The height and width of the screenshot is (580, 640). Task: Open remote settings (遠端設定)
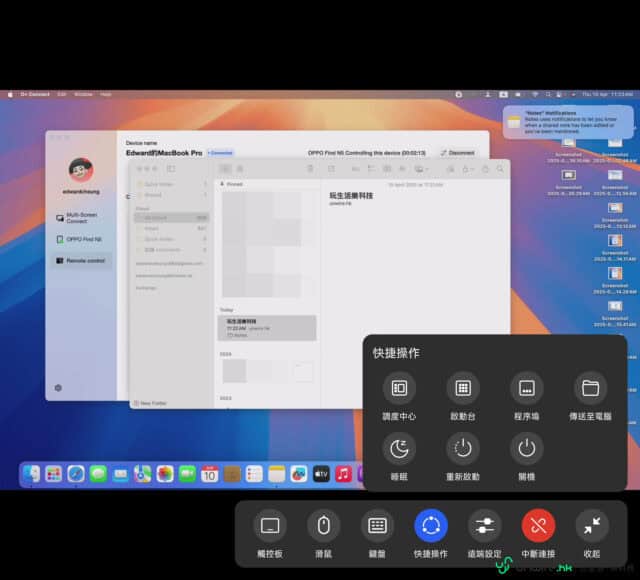point(484,526)
